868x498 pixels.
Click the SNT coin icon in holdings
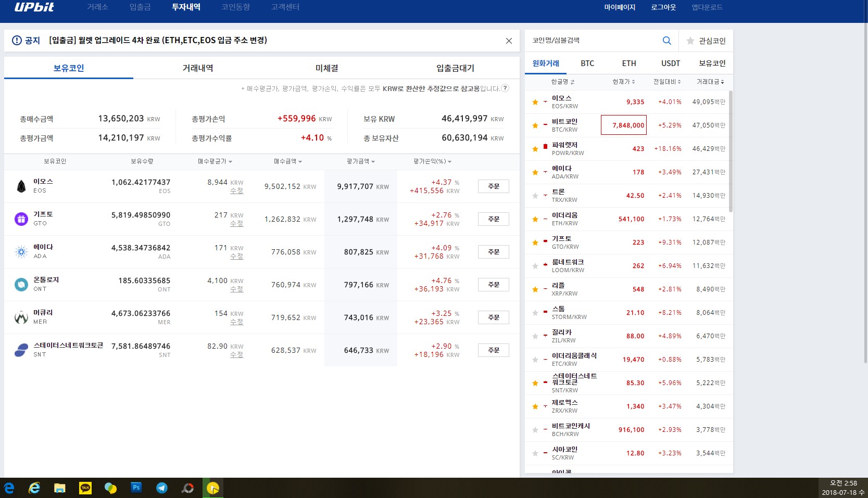pos(21,350)
